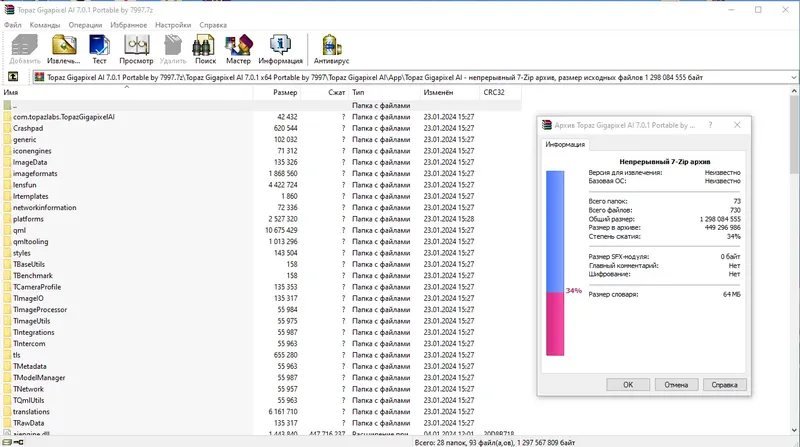This screenshot has width=800, height=447.
Task: Click the help question mark in dialog
Action: pyautogui.click(x=710, y=125)
